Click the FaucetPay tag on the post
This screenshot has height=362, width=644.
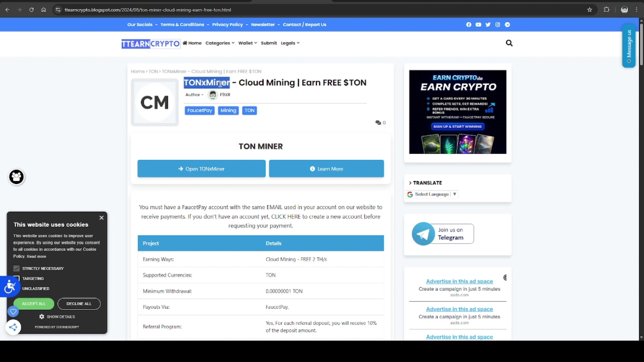point(199,110)
